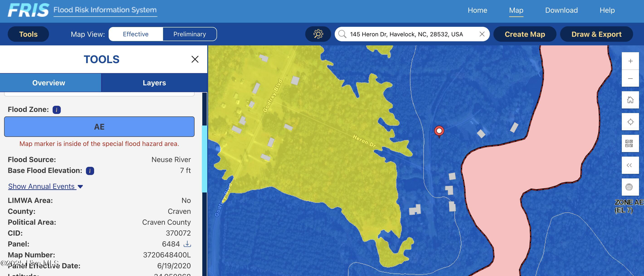Download panel 6484 via download icon

click(x=187, y=244)
